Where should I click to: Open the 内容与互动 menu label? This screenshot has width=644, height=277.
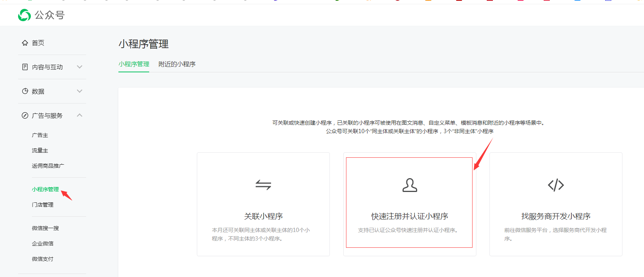(47, 67)
